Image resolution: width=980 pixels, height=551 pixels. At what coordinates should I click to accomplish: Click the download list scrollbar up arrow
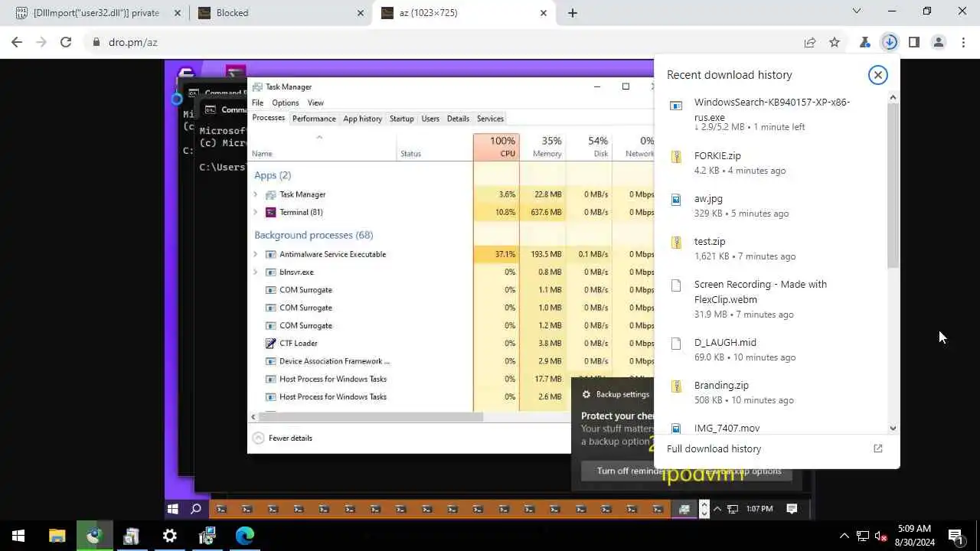click(x=893, y=97)
